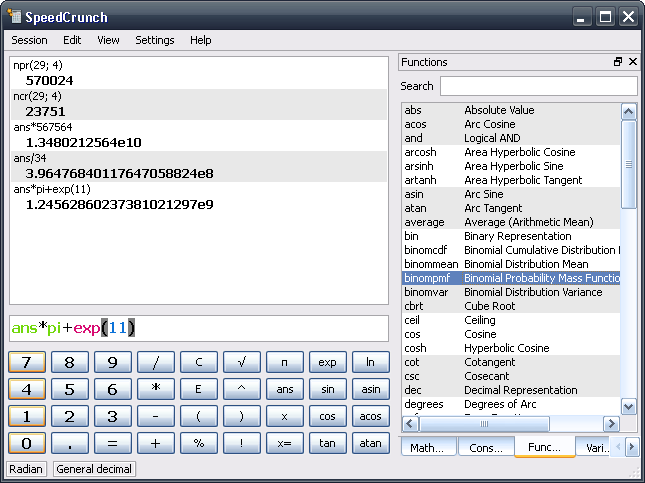Click horizontal scrollbar right arrow in functions list

(x=611, y=423)
